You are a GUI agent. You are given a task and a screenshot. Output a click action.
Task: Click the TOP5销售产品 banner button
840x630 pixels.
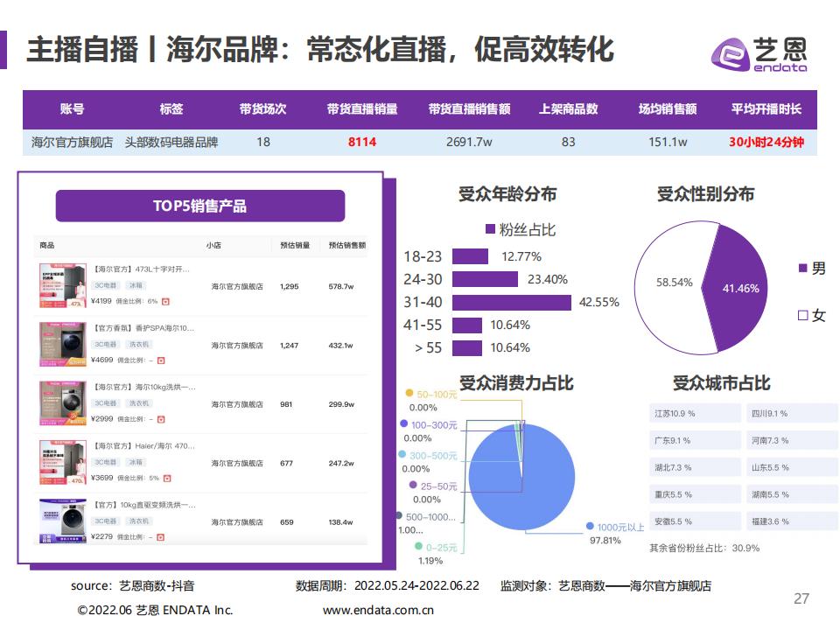200,206
